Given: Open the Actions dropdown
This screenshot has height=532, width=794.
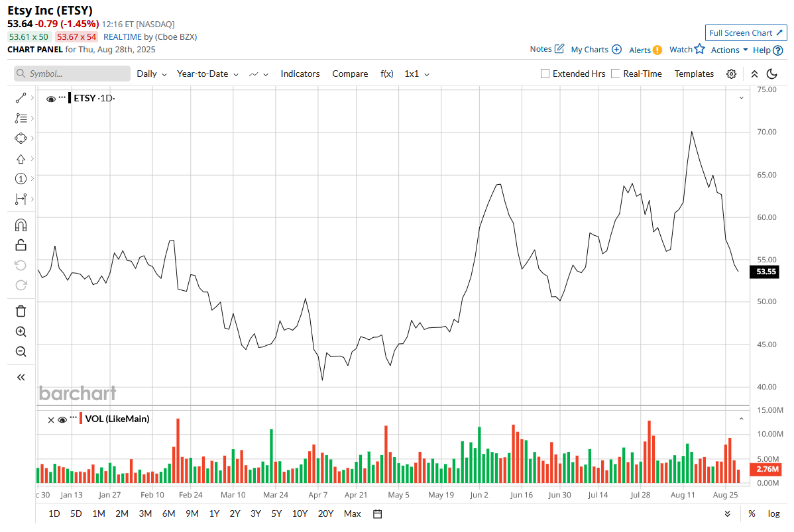Looking at the screenshot, I should tap(729, 50).
